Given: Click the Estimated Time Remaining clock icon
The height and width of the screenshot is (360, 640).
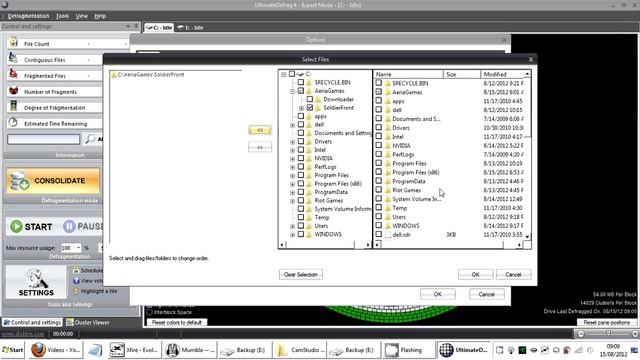Looking at the screenshot, I should [13, 122].
